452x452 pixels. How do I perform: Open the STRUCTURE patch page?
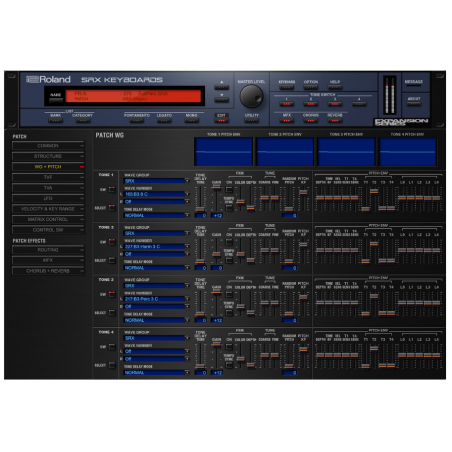tap(48, 156)
